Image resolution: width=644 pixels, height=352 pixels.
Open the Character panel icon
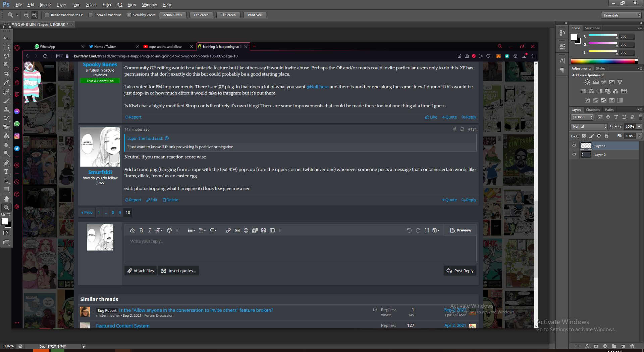coord(562,60)
